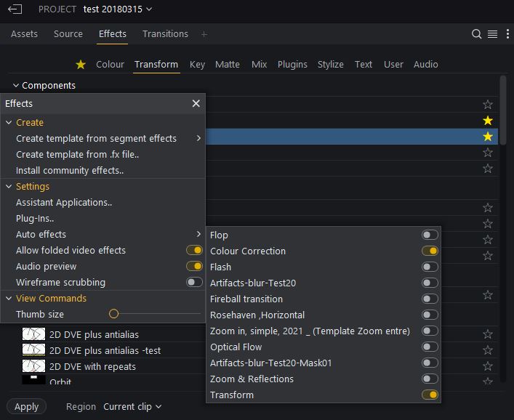Click thumbnail of 2D DVE plus antialias -test
This screenshot has width=514, height=420.
(x=33, y=350)
